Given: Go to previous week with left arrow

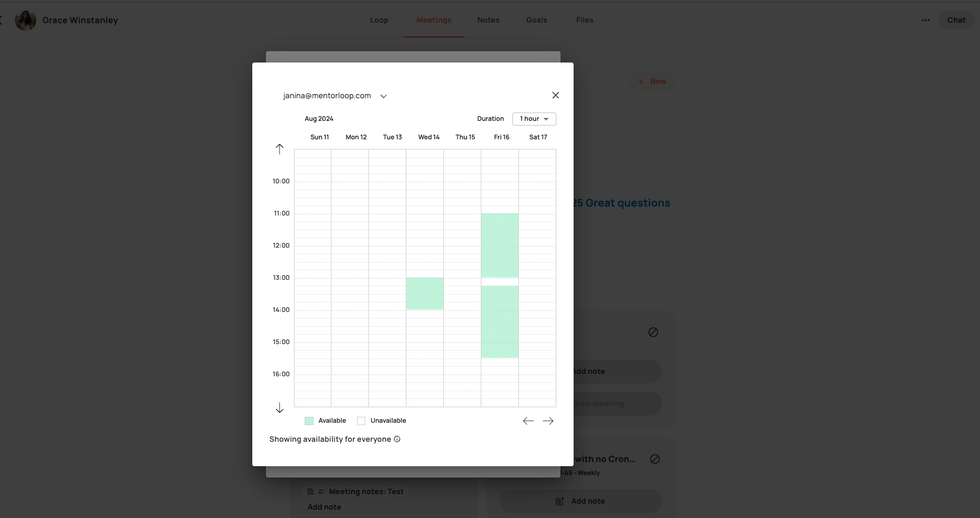Looking at the screenshot, I should [528, 421].
